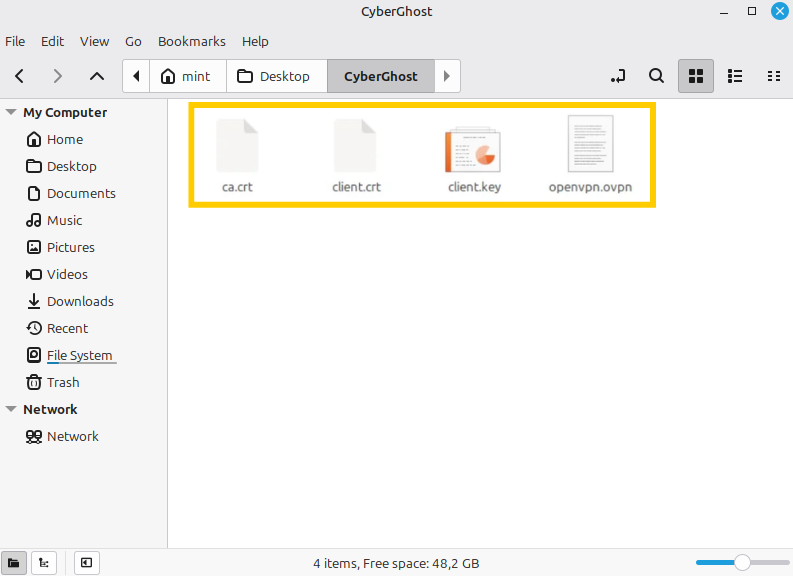Image resolution: width=793 pixels, height=576 pixels.
Task: Minimize the CyberGhost window
Action: pyautogui.click(x=724, y=12)
